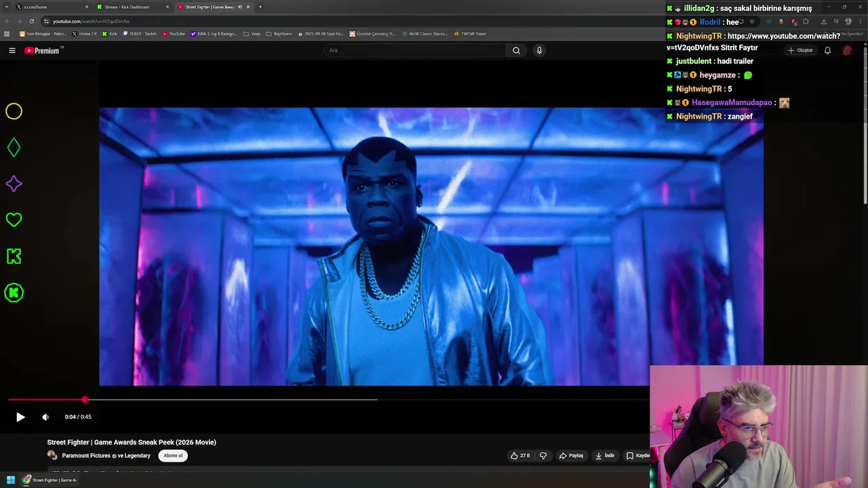The width and height of the screenshot is (868, 488).
Task: Save video with Kaydet bookmark button
Action: pyautogui.click(x=637, y=455)
